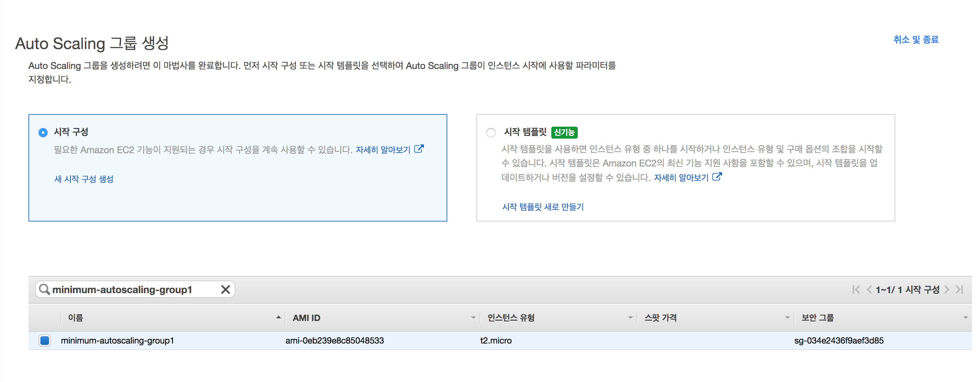Clear the search filter with X icon
This screenshot has height=382, width=980.
point(225,289)
